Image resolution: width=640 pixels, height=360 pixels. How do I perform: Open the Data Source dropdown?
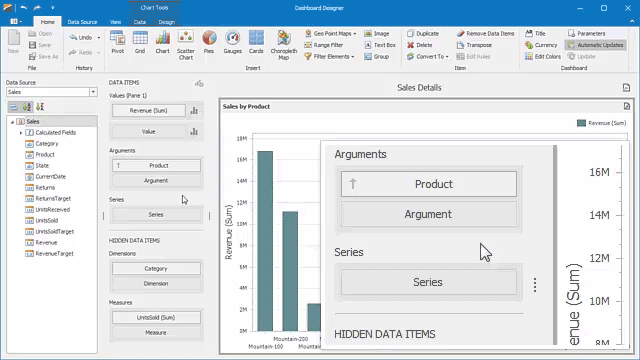coord(93,92)
